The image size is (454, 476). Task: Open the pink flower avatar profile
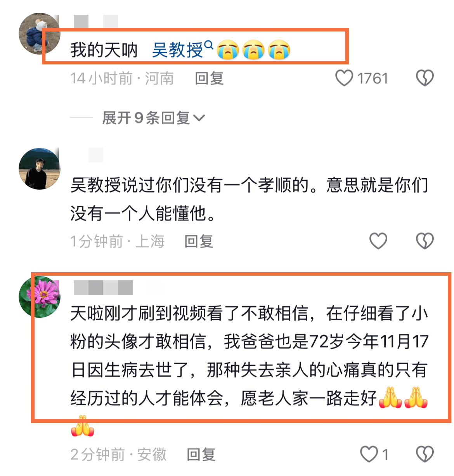point(39,297)
